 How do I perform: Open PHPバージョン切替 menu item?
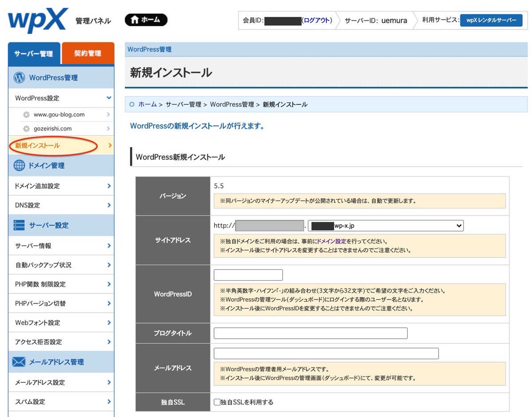pyautogui.click(x=61, y=303)
